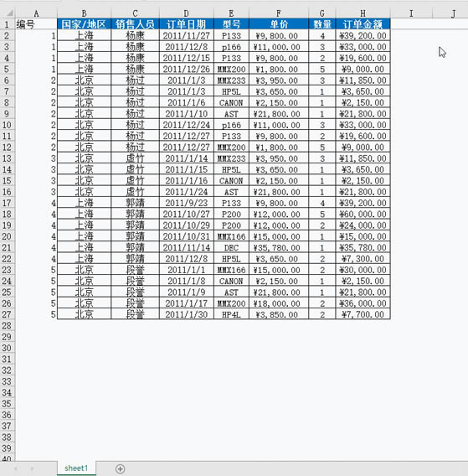Click quantity 5 in row 18
The height and width of the screenshot is (476, 468).
point(322,214)
